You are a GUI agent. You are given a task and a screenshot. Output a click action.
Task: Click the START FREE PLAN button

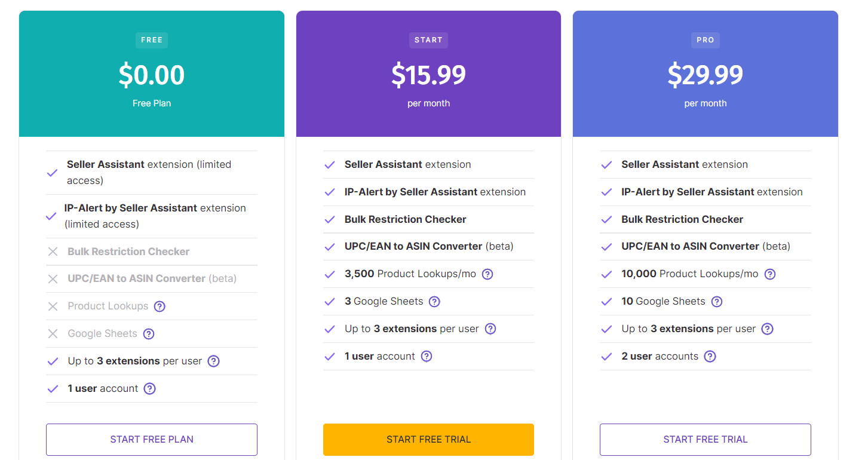point(151,439)
